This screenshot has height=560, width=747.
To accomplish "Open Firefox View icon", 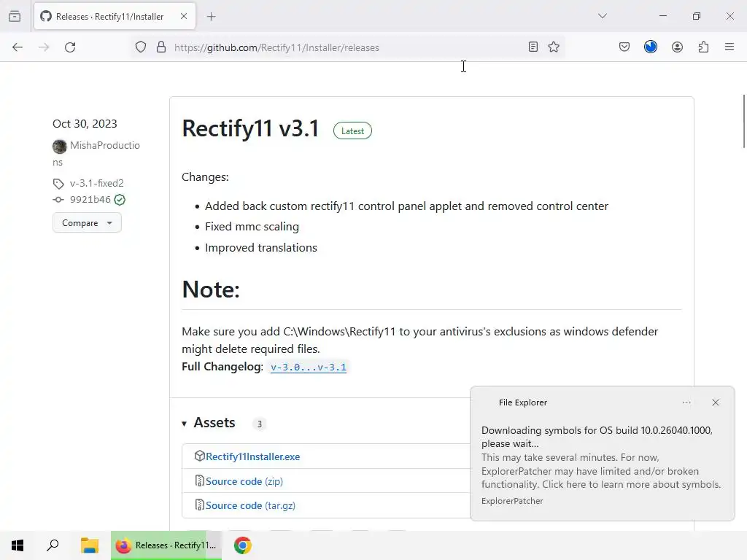I will (x=15, y=16).
